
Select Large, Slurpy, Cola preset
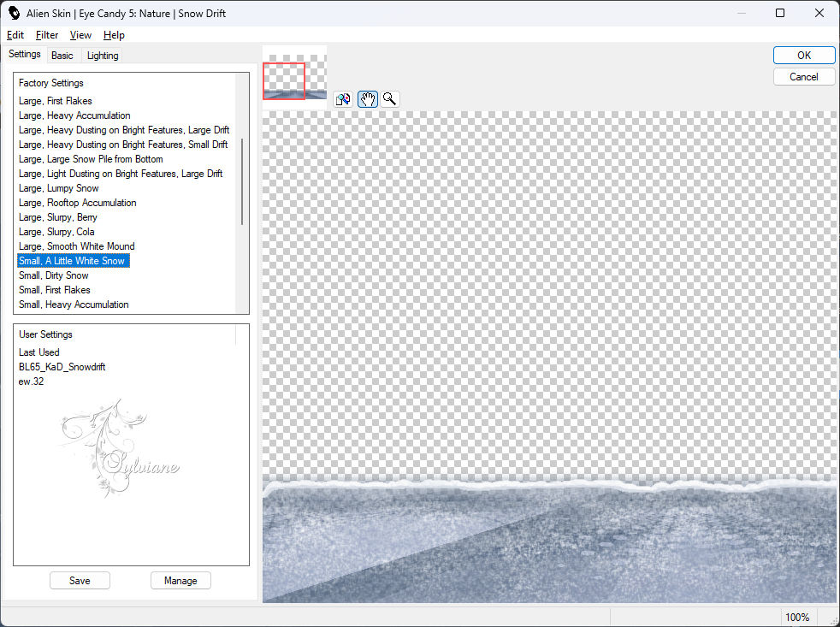tap(56, 232)
